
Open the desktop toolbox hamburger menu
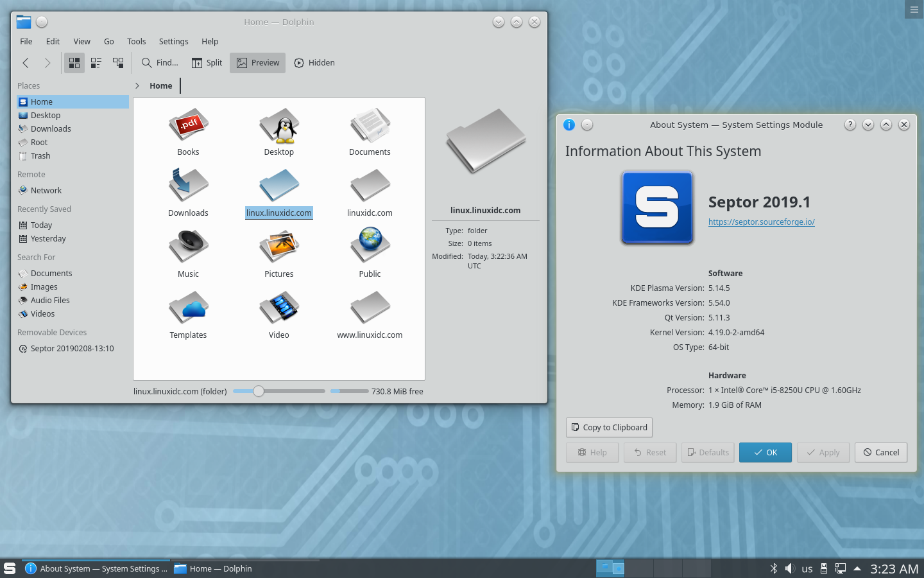914,10
